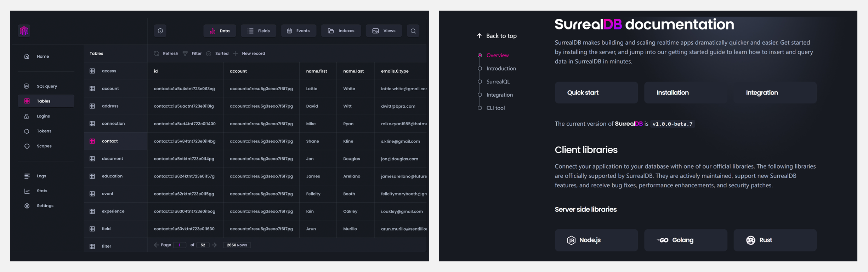
Task: Click the Integration card button
Action: [x=775, y=92]
